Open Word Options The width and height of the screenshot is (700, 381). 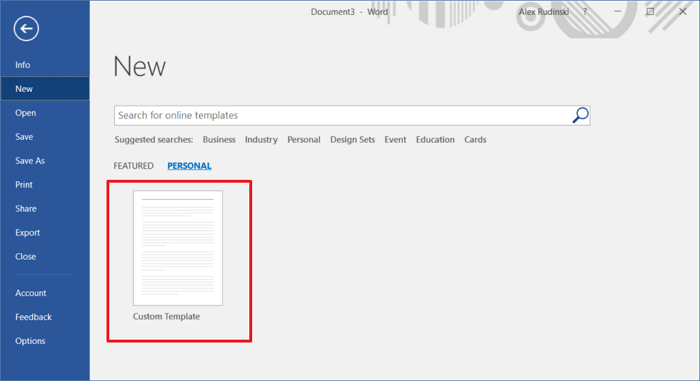(45, 341)
